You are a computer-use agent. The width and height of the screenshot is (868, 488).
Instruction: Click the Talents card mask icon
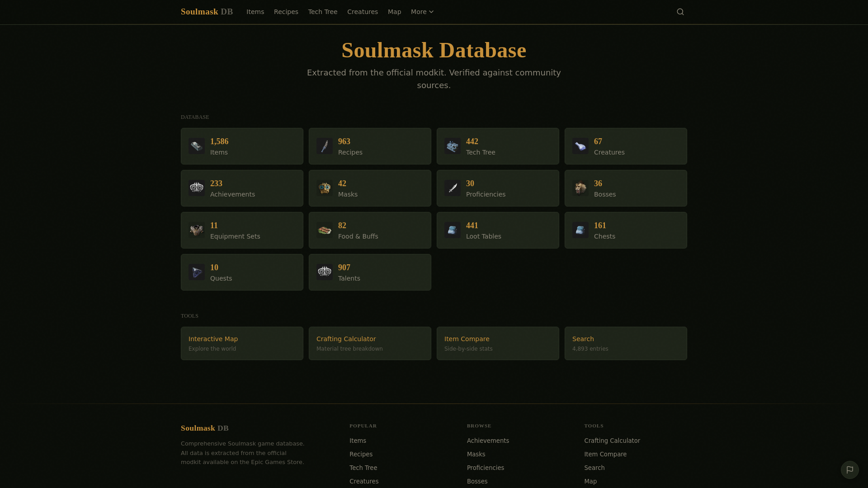pos(325,272)
